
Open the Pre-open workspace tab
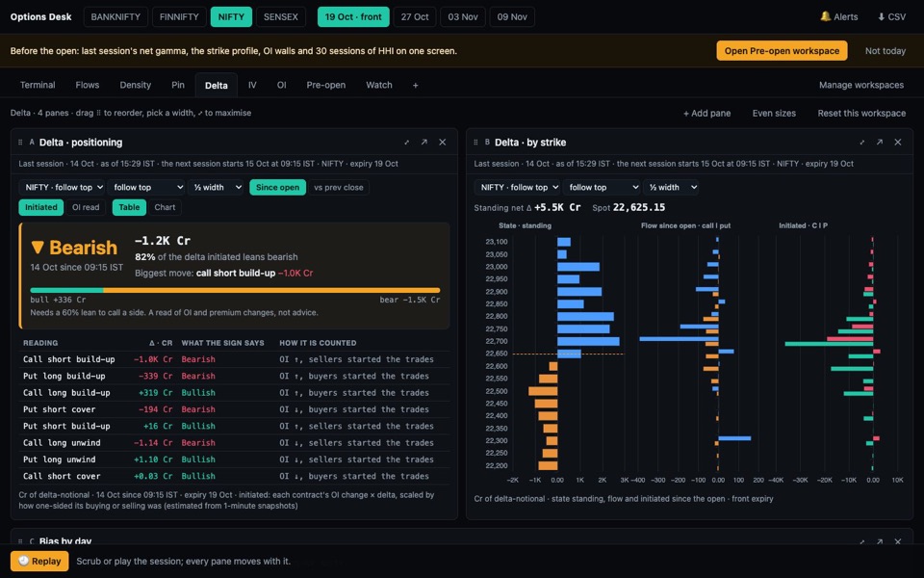point(326,86)
